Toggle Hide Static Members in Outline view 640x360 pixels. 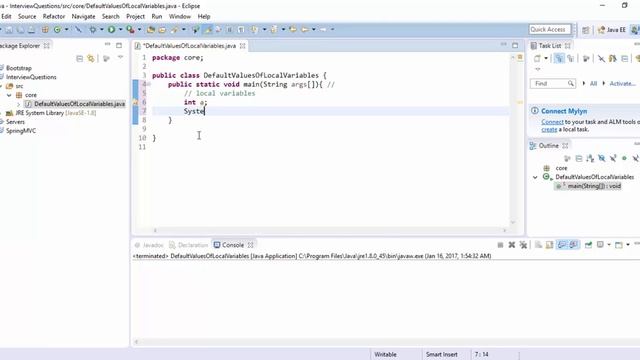[613, 158]
